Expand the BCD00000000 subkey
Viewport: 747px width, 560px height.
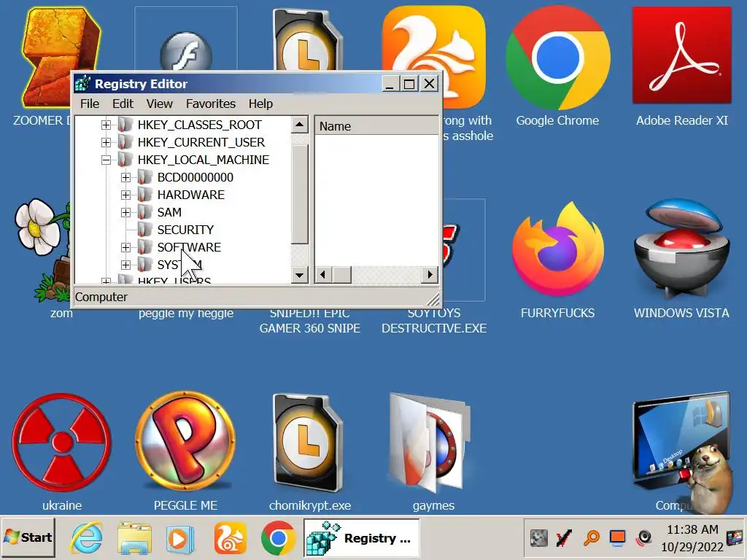(125, 178)
